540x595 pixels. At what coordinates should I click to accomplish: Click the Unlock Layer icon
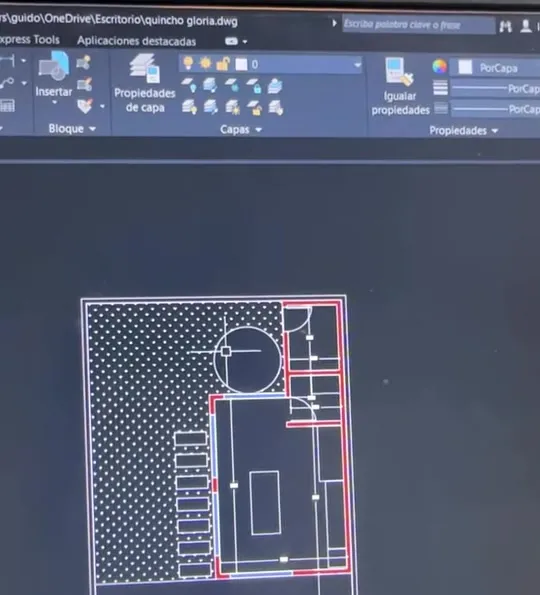click(254, 108)
